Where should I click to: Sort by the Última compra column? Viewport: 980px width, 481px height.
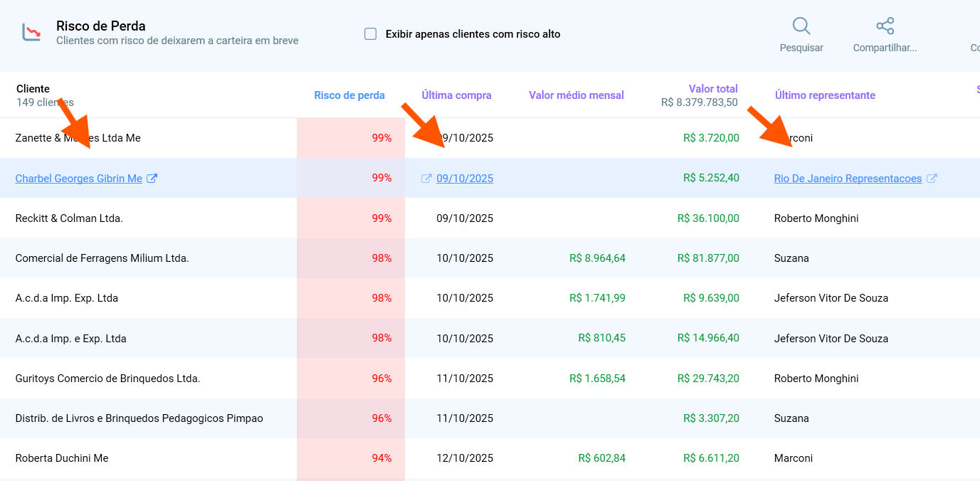(455, 95)
